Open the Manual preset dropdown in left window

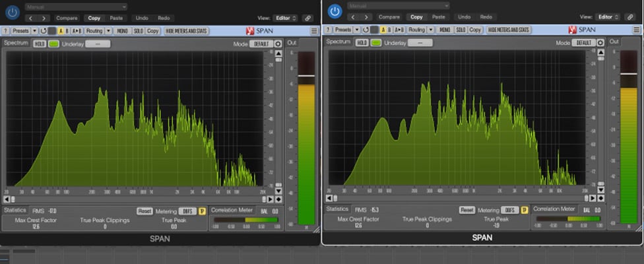[x=76, y=7]
